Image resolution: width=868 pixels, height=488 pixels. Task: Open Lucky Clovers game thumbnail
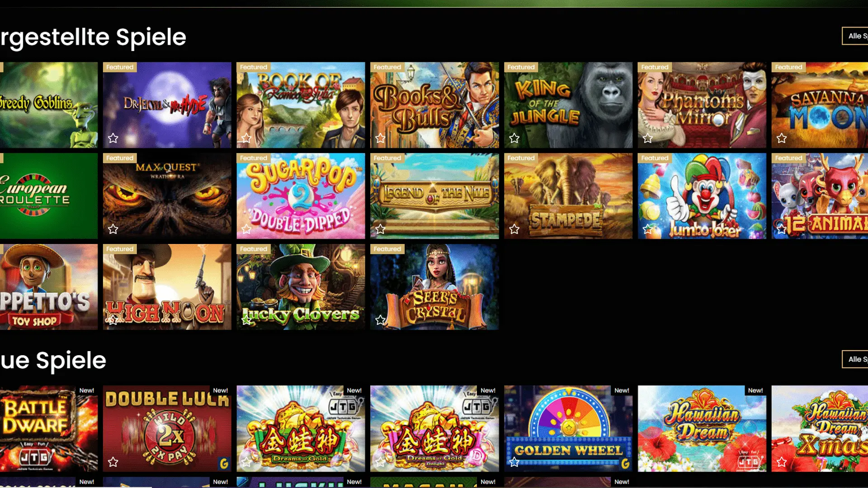point(301,287)
